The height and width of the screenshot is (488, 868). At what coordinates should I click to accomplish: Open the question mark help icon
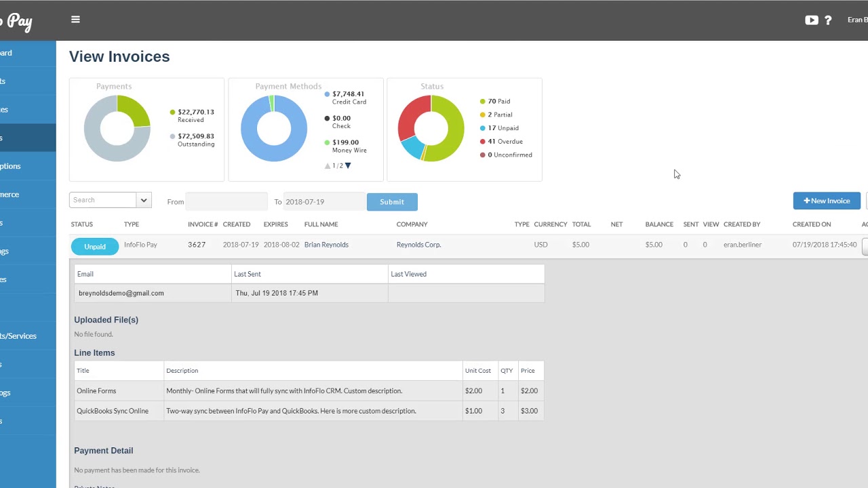point(828,20)
